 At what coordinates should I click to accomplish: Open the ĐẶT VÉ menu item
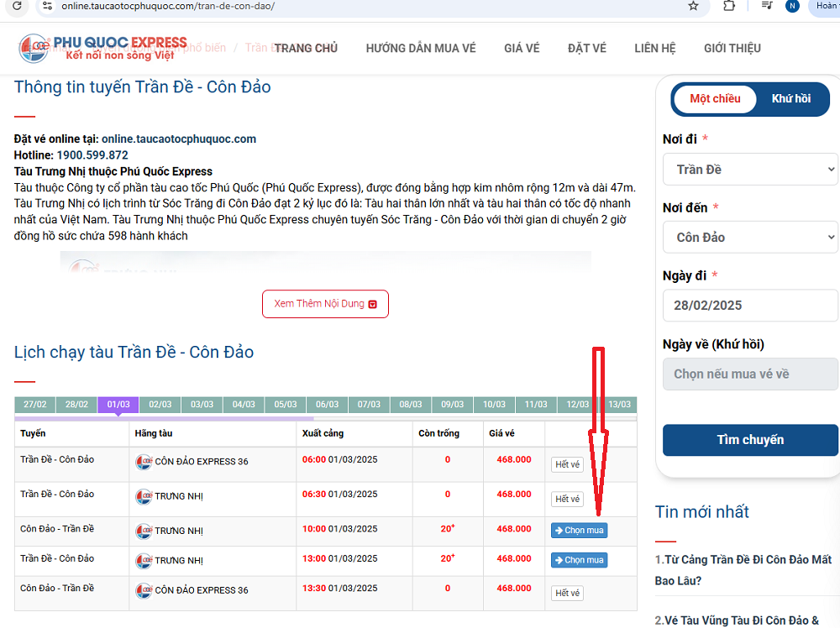click(587, 48)
